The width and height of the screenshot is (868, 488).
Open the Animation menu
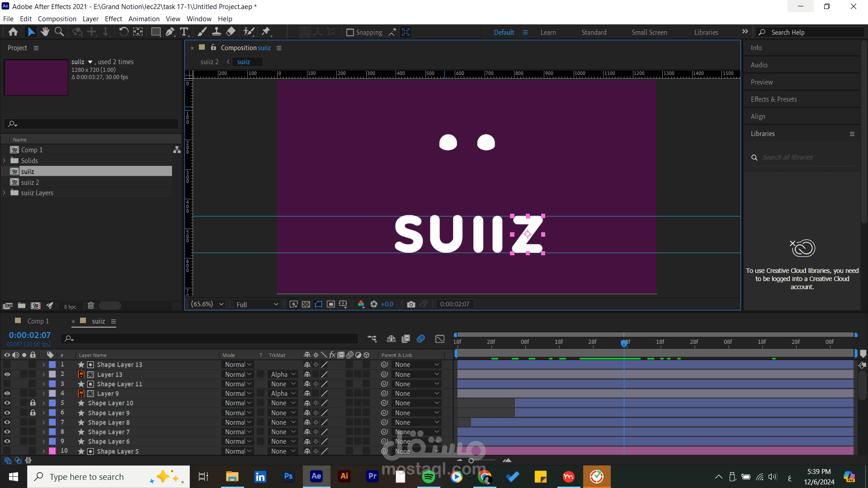pos(144,19)
